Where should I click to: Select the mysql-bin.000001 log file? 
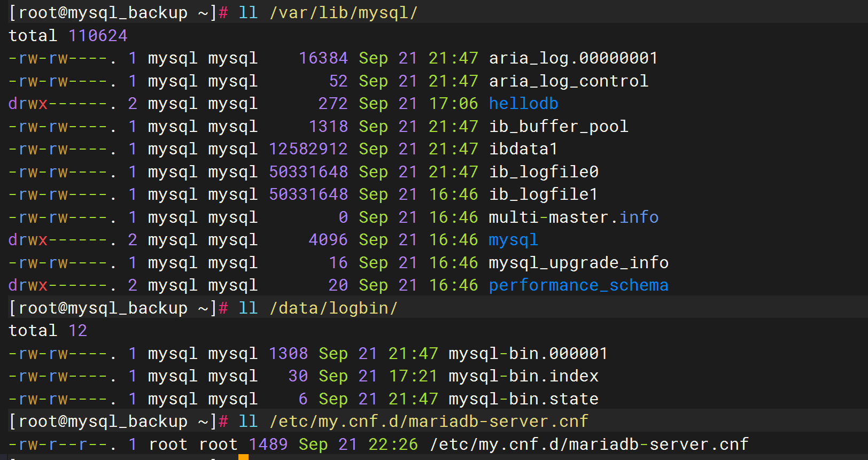(528, 353)
